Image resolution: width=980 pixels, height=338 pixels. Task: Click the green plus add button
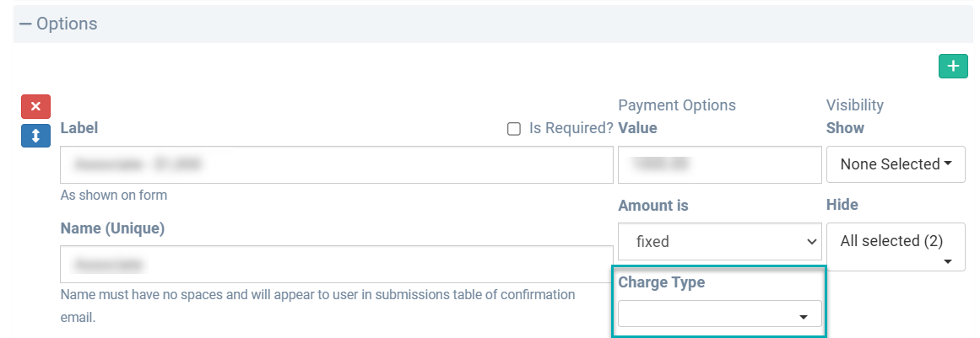tap(953, 67)
